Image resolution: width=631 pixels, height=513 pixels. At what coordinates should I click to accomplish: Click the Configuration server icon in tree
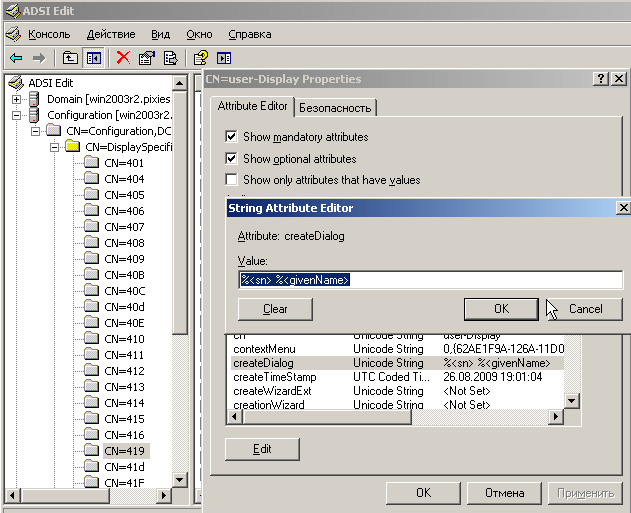click(34, 115)
